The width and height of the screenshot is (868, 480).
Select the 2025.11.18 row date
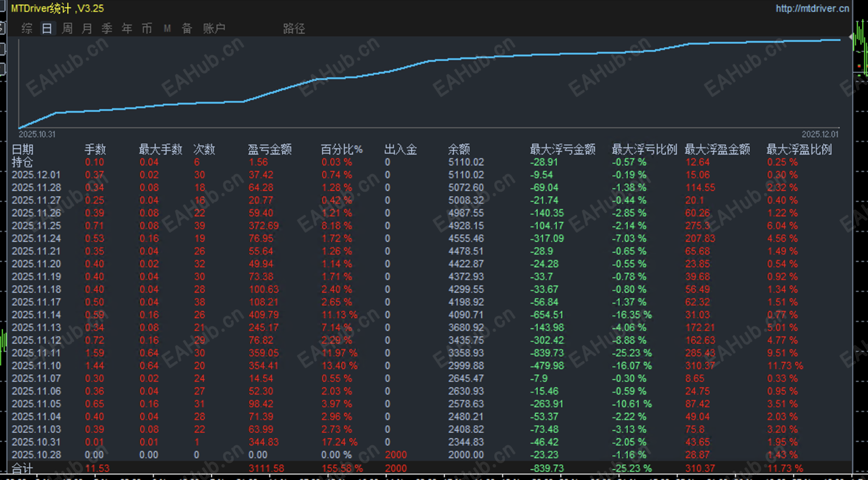(x=36, y=290)
